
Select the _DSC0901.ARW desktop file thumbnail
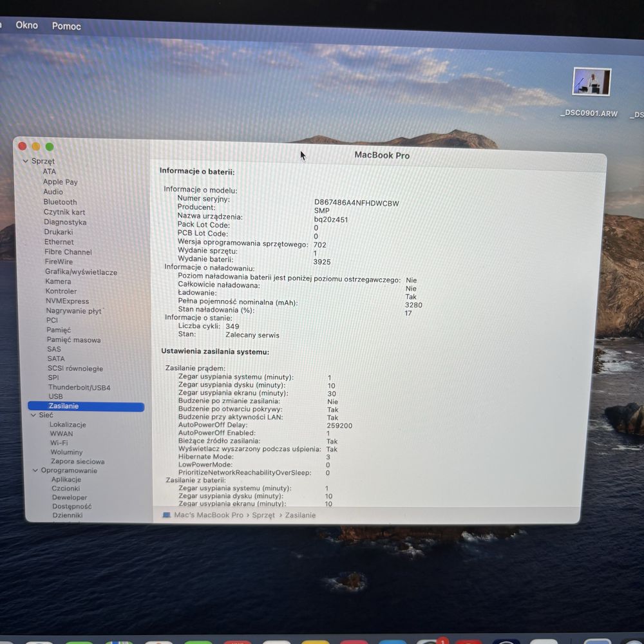591,82
